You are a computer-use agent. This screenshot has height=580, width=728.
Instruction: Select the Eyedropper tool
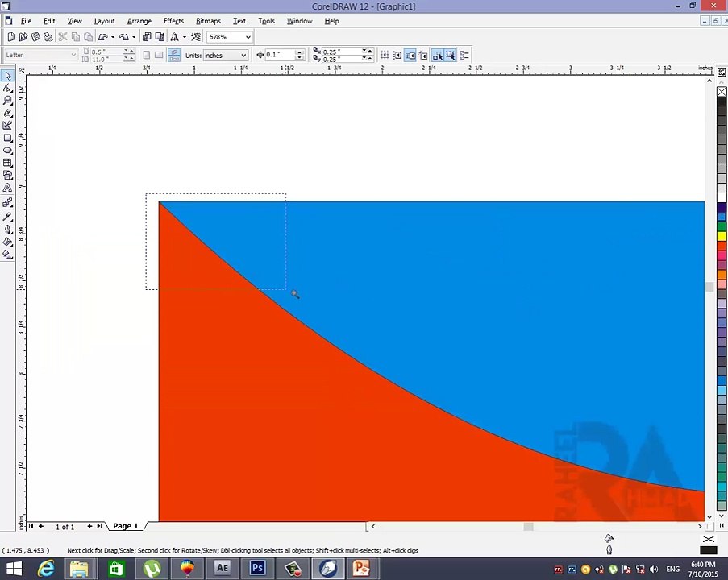(x=8, y=217)
